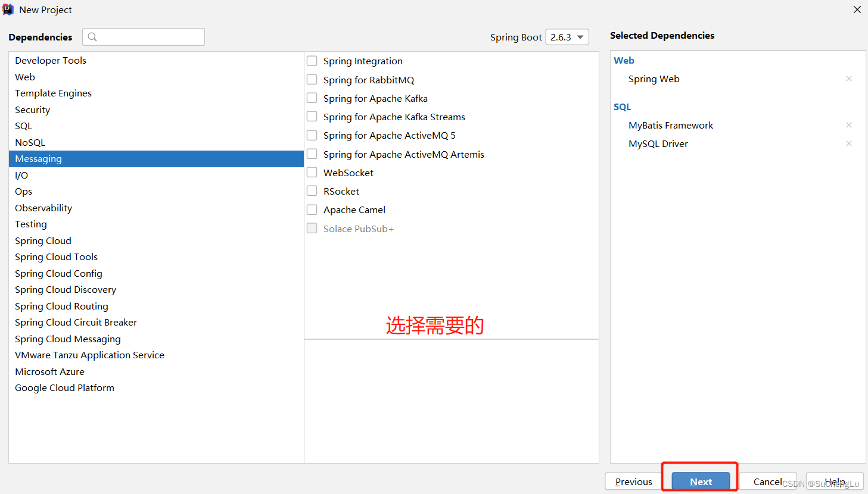This screenshot has height=494, width=868.
Task: Choose the Observability category
Action: [156, 208]
